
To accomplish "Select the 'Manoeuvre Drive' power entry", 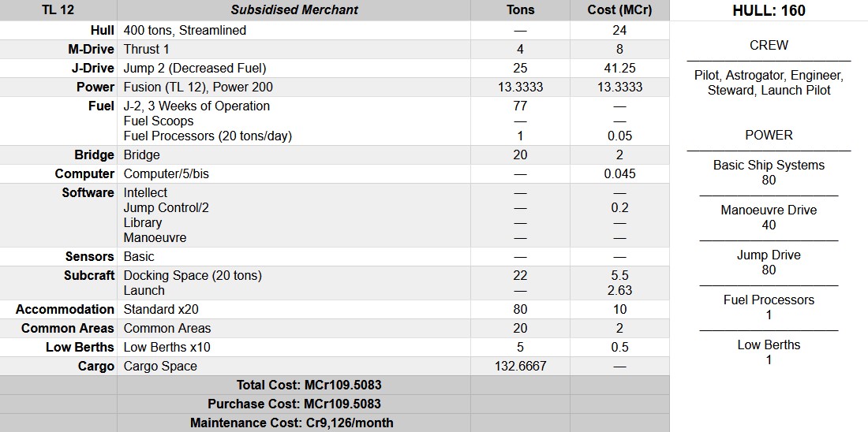I will [769, 210].
